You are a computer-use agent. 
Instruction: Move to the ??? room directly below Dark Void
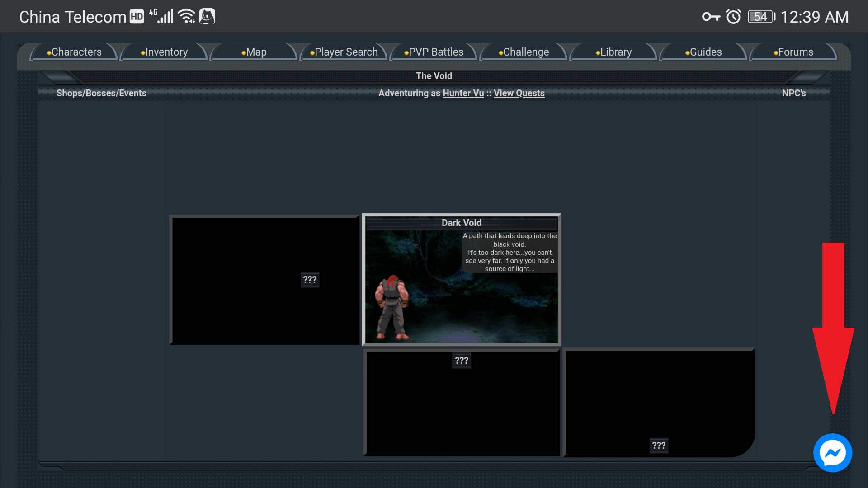click(x=462, y=361)
